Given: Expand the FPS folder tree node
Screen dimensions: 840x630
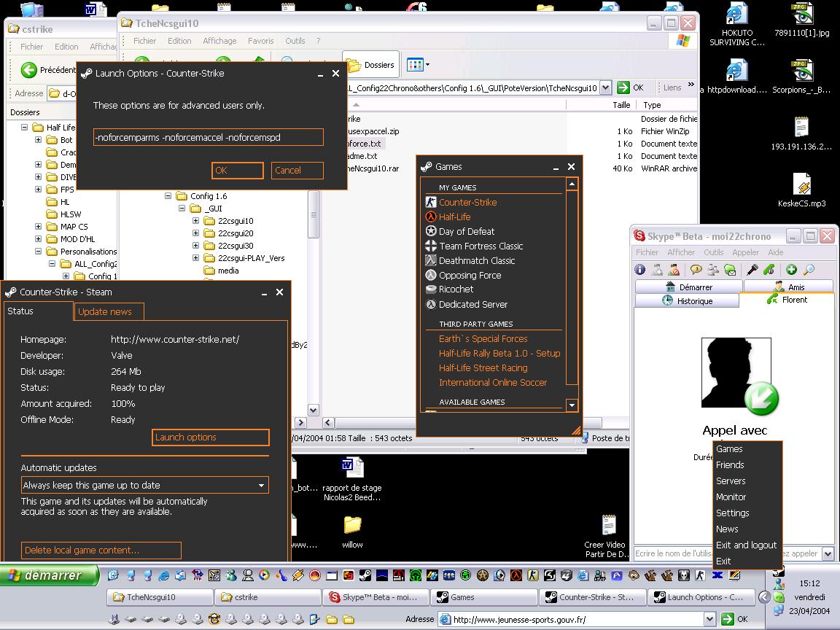Looking at the screenshot, I should (x=38, y=189).
